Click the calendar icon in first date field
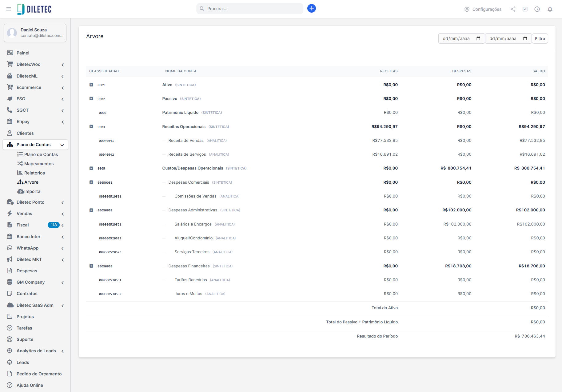The image size is (562, 392). (x=478, y=38)
